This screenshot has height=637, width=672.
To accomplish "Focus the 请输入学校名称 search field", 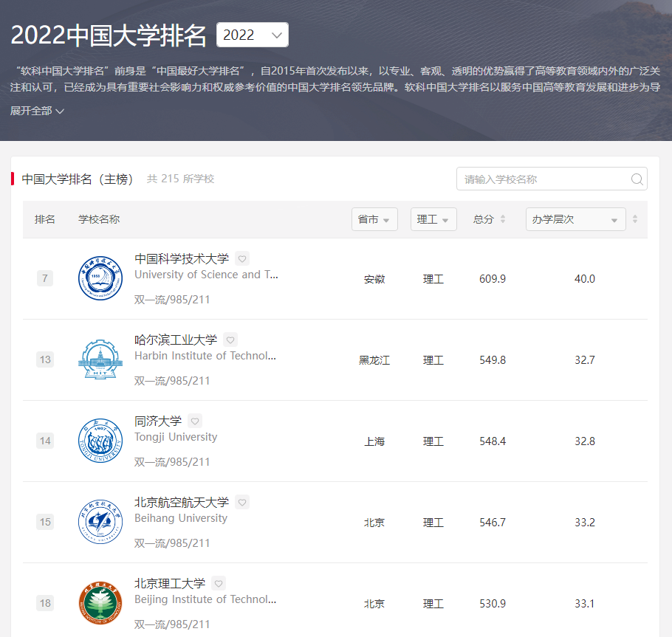I will [552, 179].
